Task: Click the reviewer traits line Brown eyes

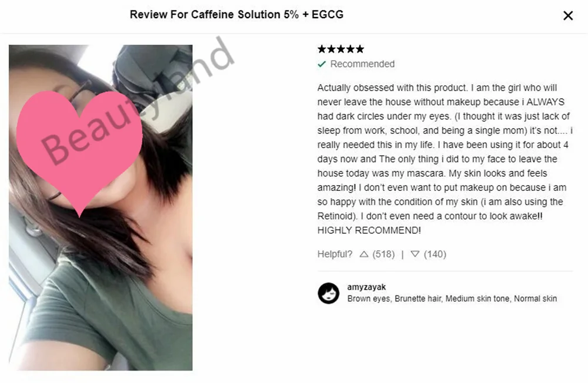Action: click(x=452, y=298)
